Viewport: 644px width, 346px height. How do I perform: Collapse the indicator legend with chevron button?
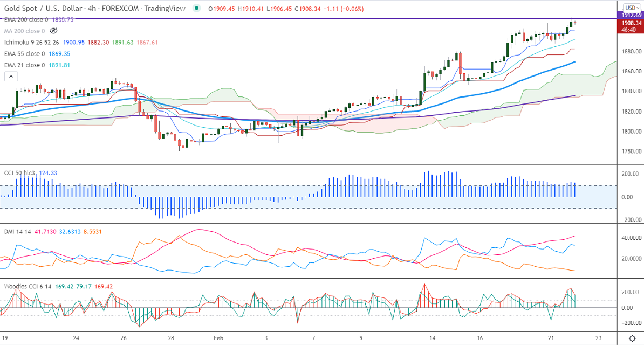click(x=11, y=77)
